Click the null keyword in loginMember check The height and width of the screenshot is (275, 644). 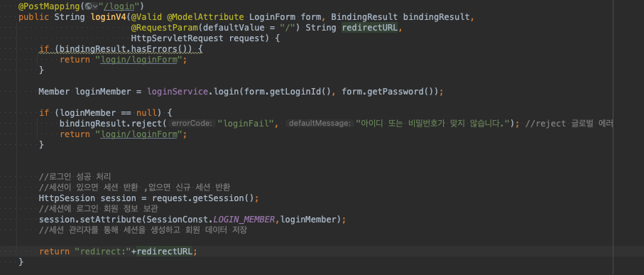pyautogui.click(x=147, y=113)
